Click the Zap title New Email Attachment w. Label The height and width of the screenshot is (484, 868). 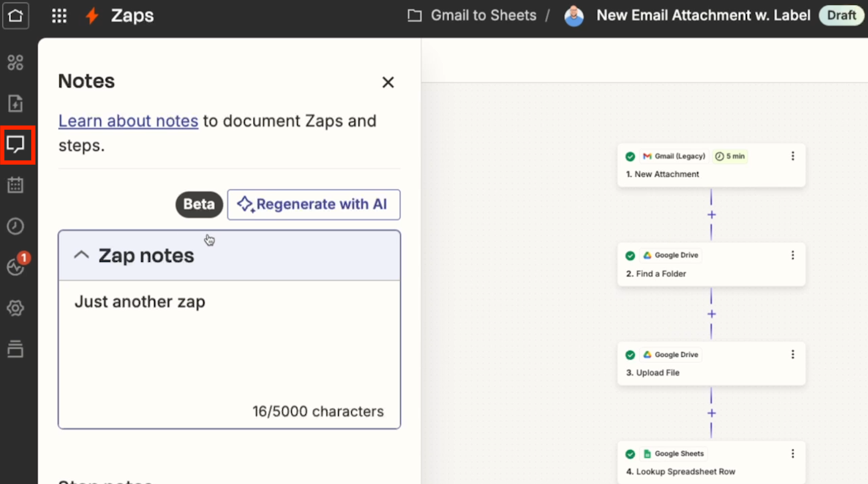pos(703,15)
